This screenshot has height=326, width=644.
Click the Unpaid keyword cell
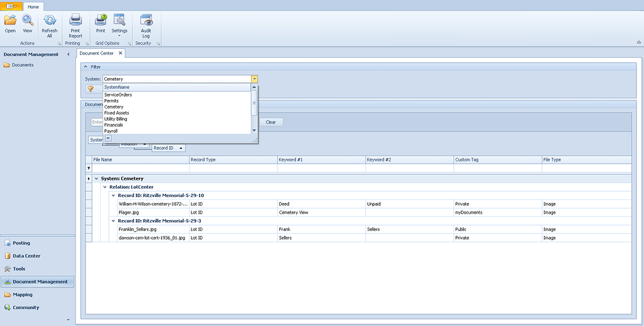(410, 204)
